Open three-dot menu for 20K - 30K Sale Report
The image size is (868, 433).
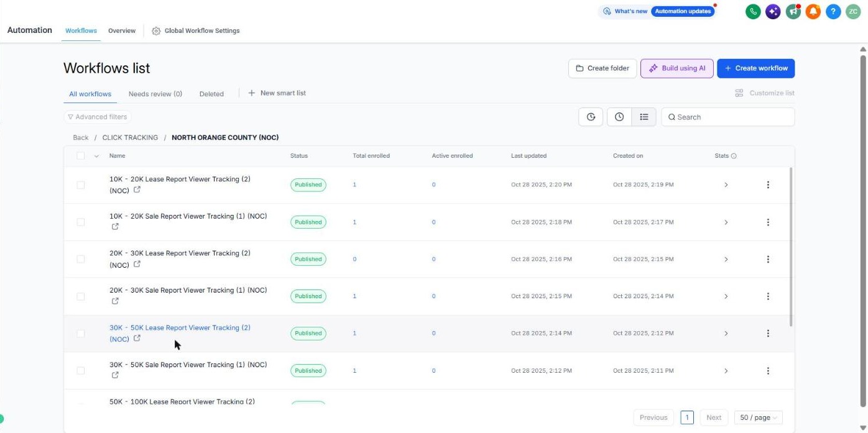pyautogui.click(x=768, y=296)
